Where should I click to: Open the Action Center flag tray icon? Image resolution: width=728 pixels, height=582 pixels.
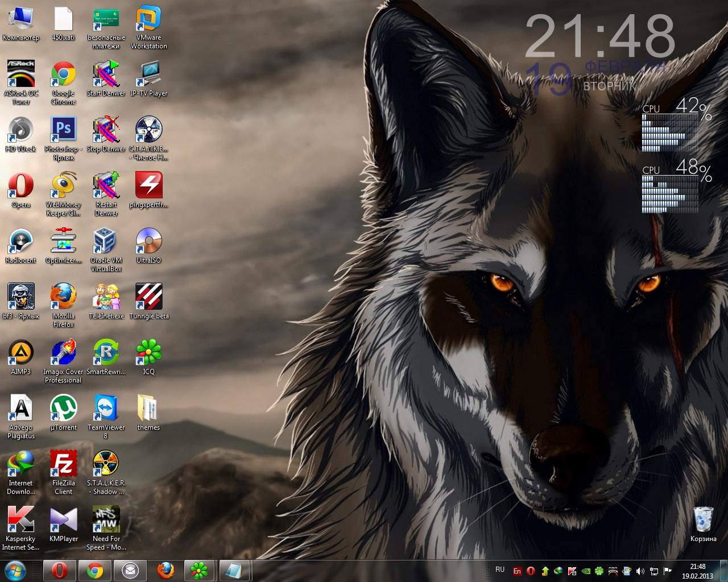pyautogui.click(x=668, y=571)
